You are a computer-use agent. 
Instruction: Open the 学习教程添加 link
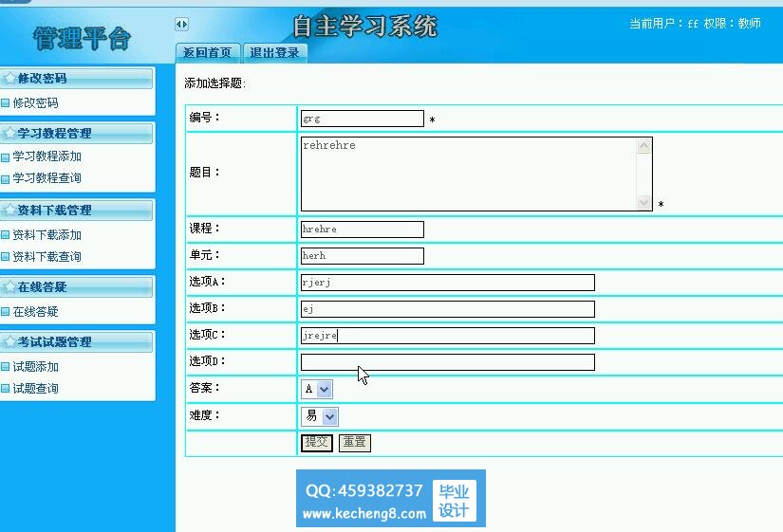(47, 156)
